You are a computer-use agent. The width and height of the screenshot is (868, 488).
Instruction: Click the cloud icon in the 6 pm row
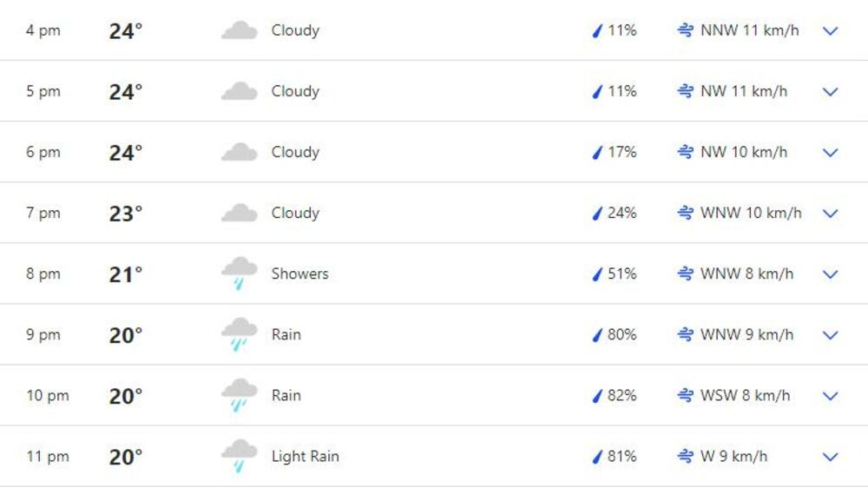click(239, 153)
